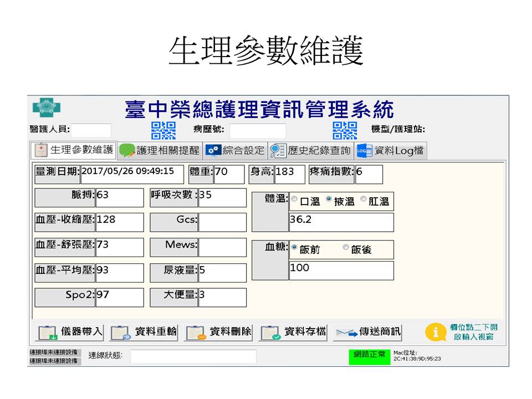Click the 臺中榮總護理資訊管理系統 title
This screenshot has width=532, height=399.
(x=259, y=109)
